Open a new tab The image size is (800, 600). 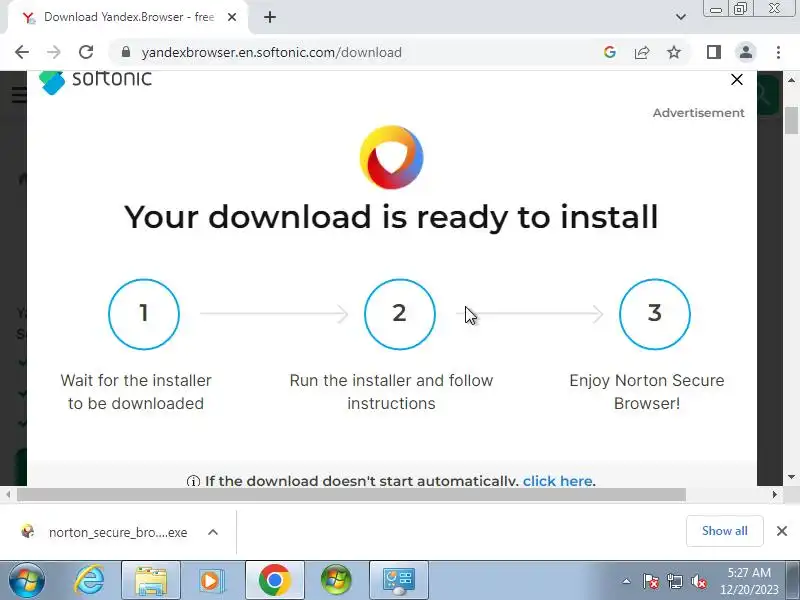click(x=270, y=17)
